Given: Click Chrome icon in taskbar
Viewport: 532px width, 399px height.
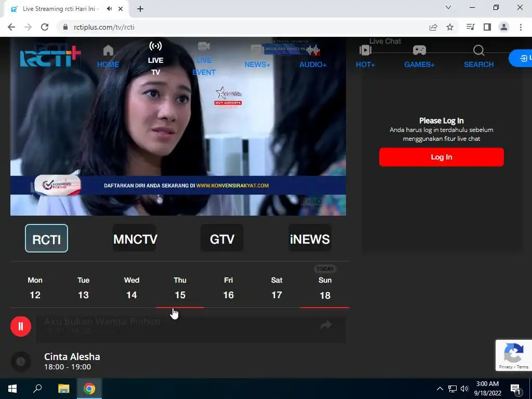Looking at the screenshot, I should [89, 389].
